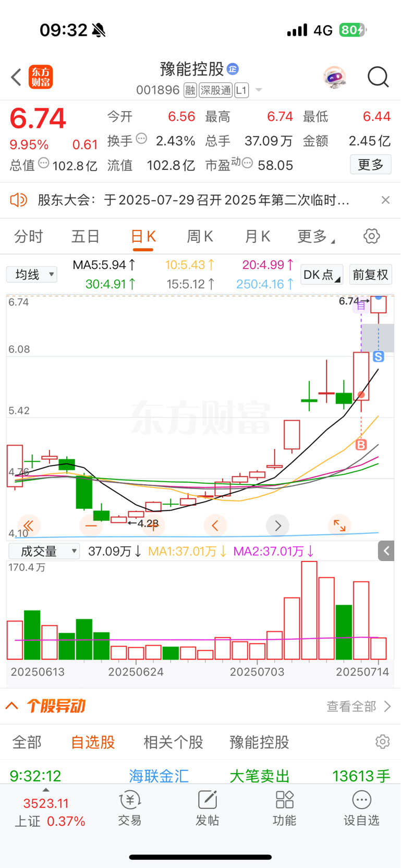
Task: Open chart settings gear icon
Action: pos(372,236)
